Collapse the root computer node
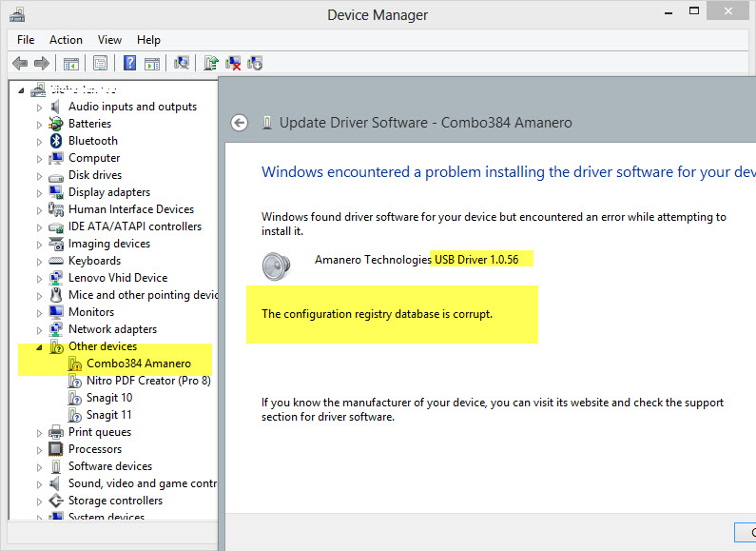 [x=21, y=90]
